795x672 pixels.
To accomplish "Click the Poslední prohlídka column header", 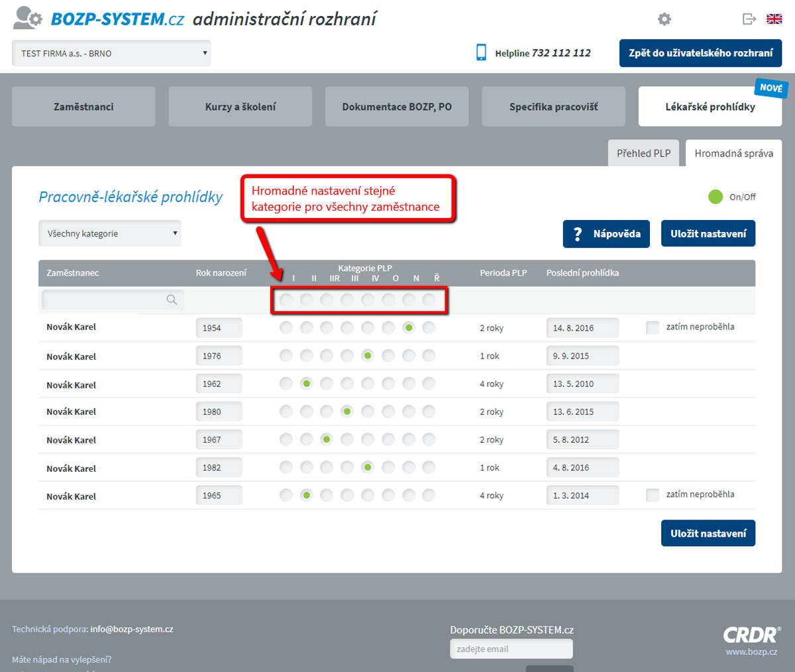I will (583, 273).
